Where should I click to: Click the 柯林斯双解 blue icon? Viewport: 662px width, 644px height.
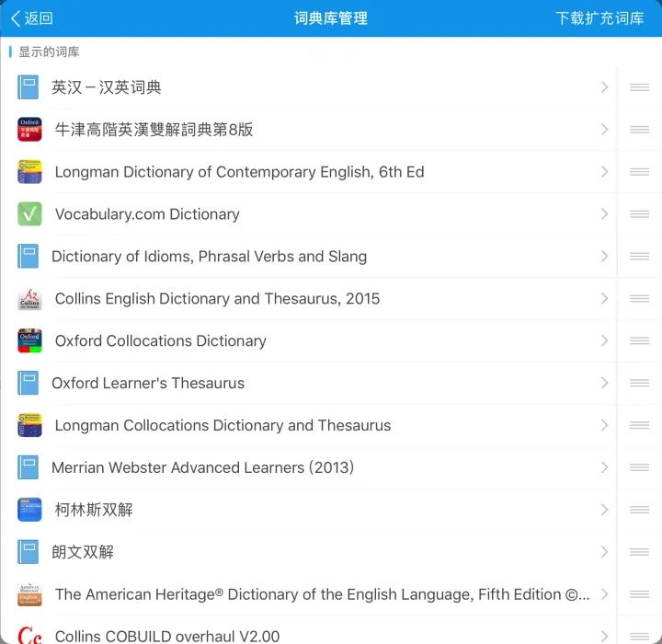point(29,510)
